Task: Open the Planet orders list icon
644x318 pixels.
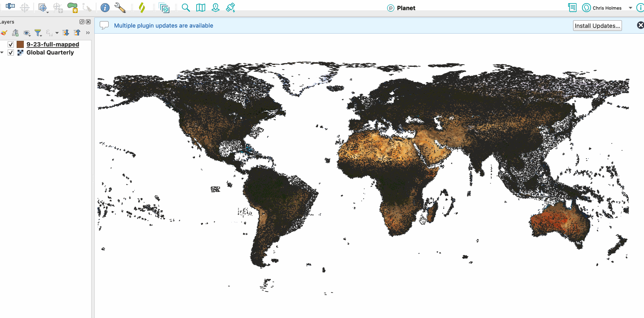Action: click(x=572, y=8)
